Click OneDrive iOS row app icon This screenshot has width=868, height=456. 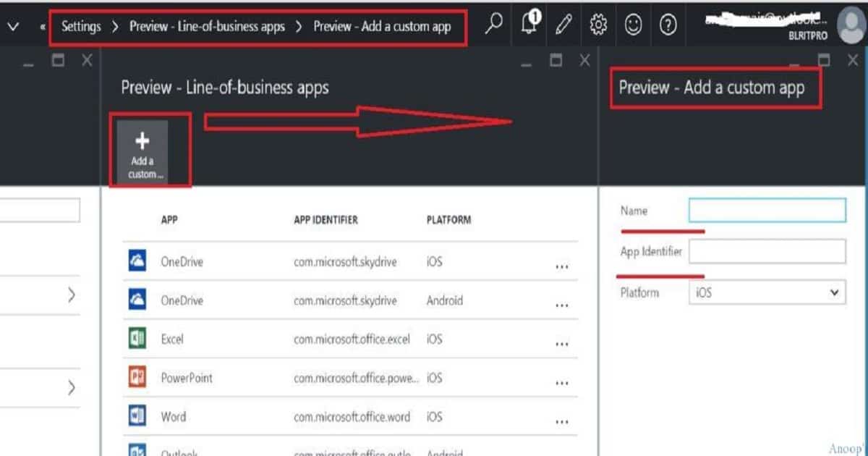(x=137, y=261)
